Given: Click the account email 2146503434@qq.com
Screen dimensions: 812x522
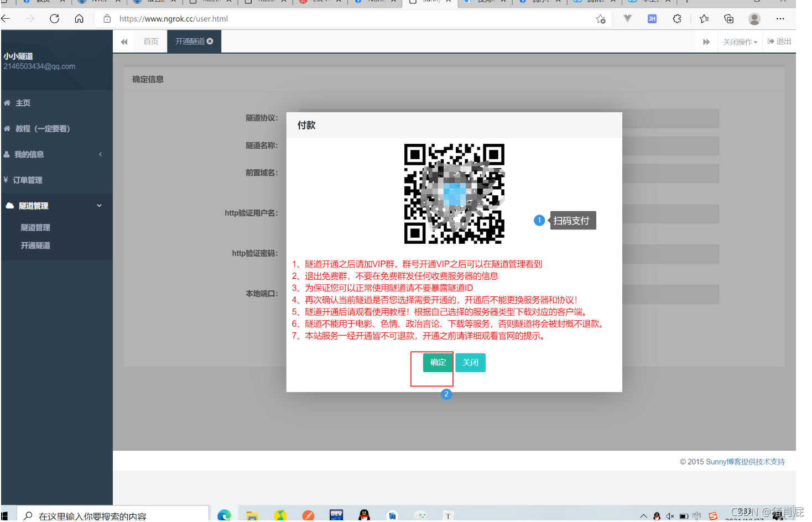Looking at the screenshot, I should [39, 66].
